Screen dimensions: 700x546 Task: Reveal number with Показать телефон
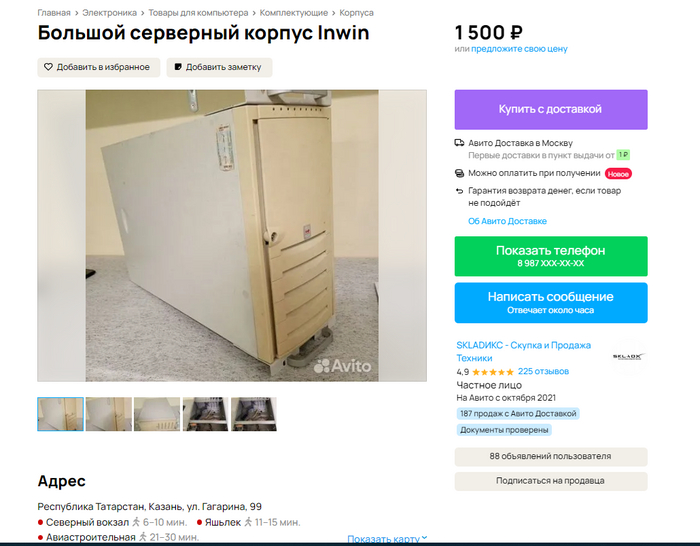coord(551,256)
